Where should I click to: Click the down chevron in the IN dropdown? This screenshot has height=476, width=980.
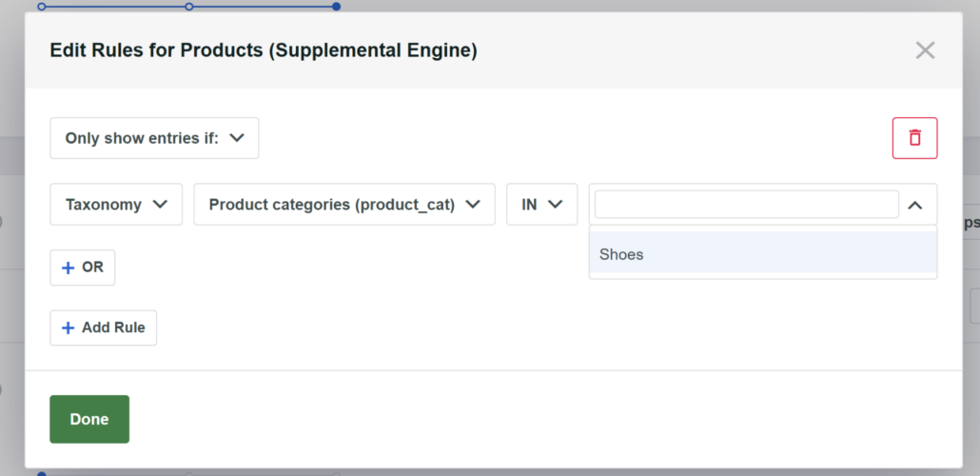coord(556,204)
